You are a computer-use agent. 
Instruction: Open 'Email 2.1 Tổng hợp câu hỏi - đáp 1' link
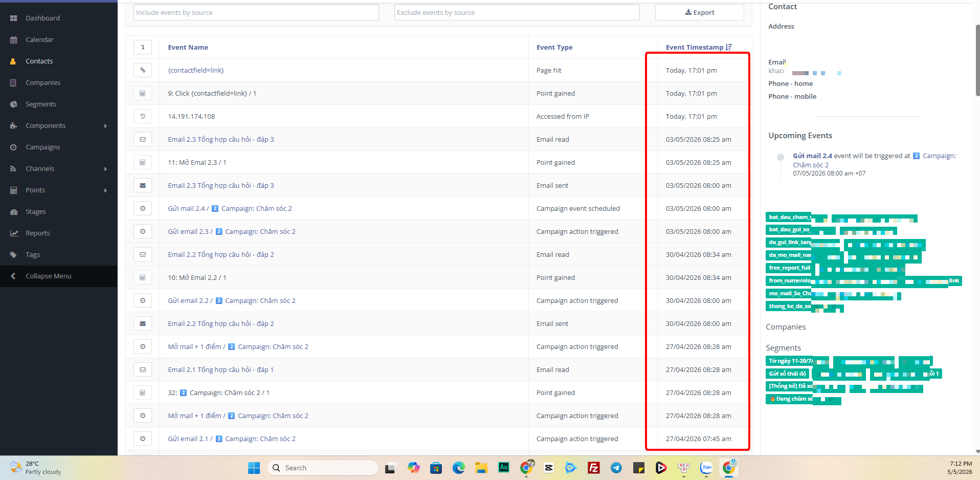point(220,369)
